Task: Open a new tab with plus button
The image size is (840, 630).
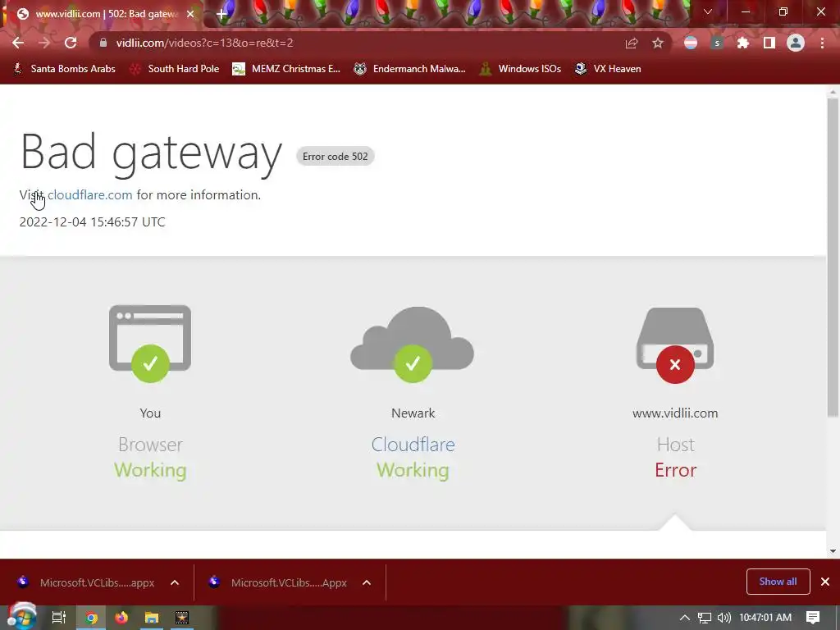Action: tap(221, 15)
